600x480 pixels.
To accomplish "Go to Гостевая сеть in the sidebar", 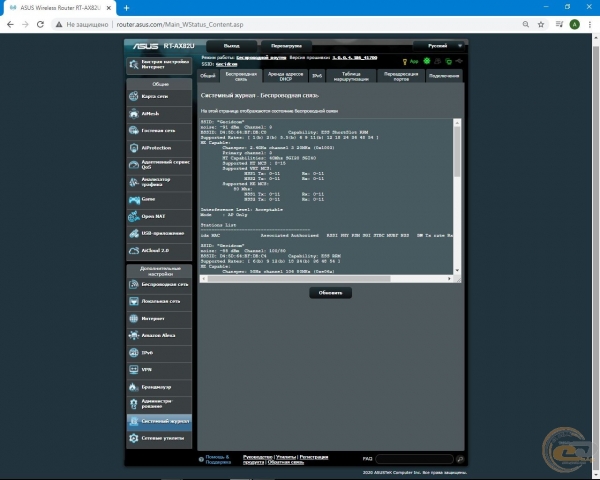I will (159, 131).
